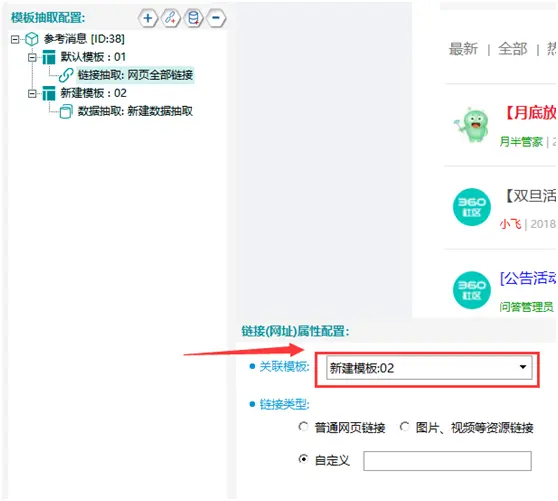Select tree item 数据抽取: 新建数据抽取
The width and height of the screenshot is (558, 501).
pos(135,111)
